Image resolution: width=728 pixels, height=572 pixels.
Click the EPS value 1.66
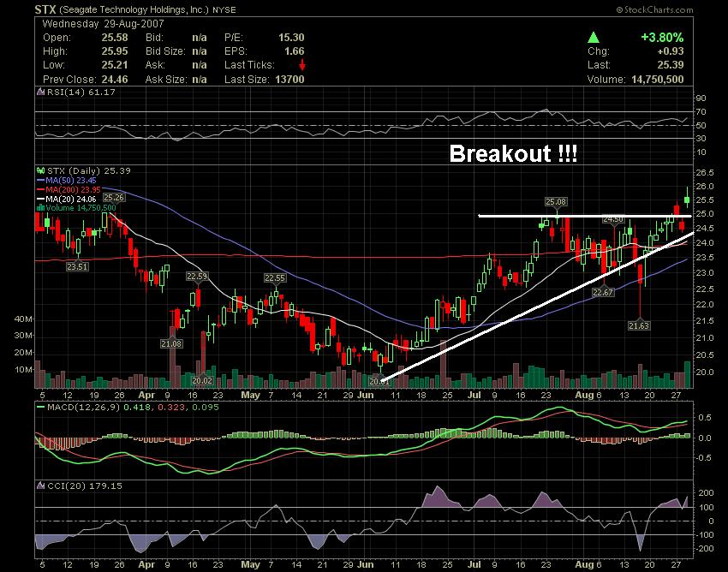[x=294, y=51]
